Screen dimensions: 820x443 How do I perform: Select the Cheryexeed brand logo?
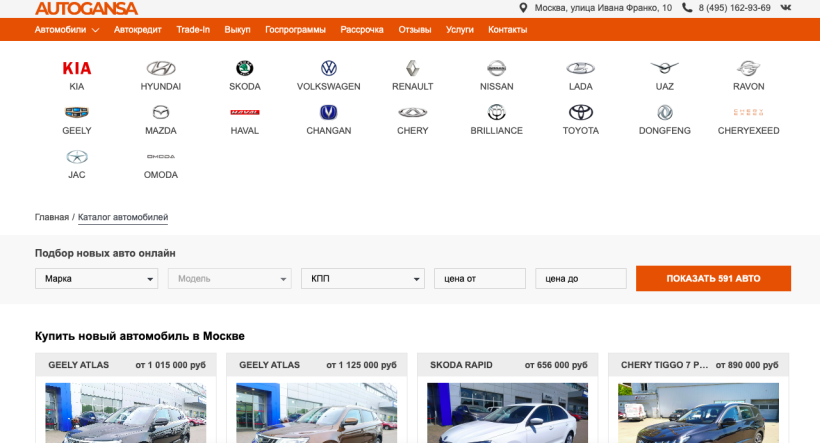pyautogui.click(x=748, y=112)
